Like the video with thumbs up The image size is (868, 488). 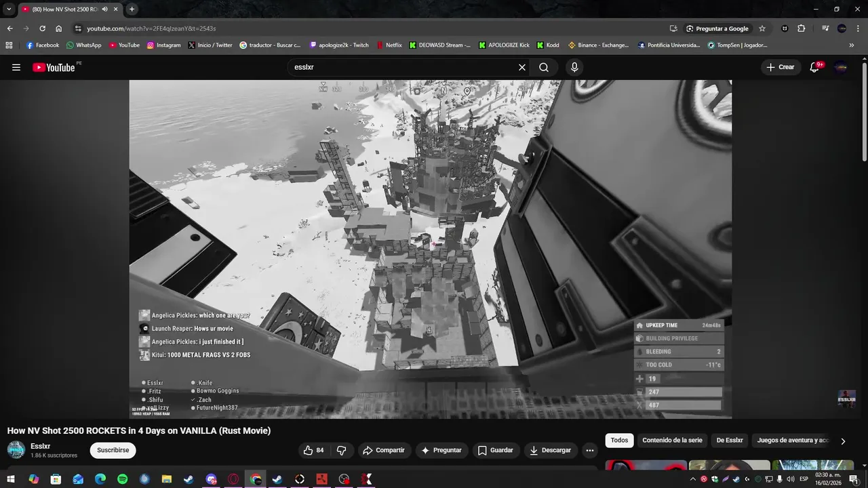click(313, 450)
